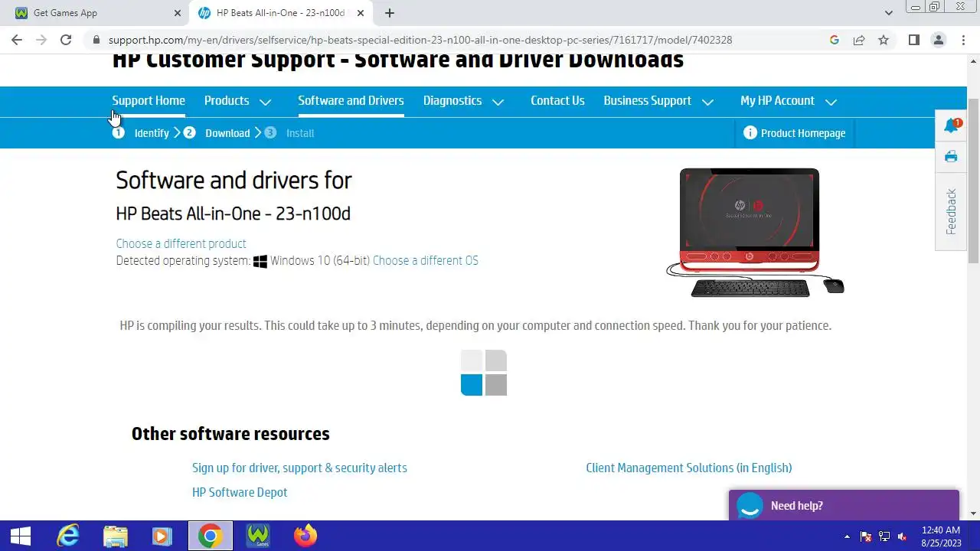This screenshot has width=980, height=551.
Task: Click the network tray icon
Action: [884, 536]
